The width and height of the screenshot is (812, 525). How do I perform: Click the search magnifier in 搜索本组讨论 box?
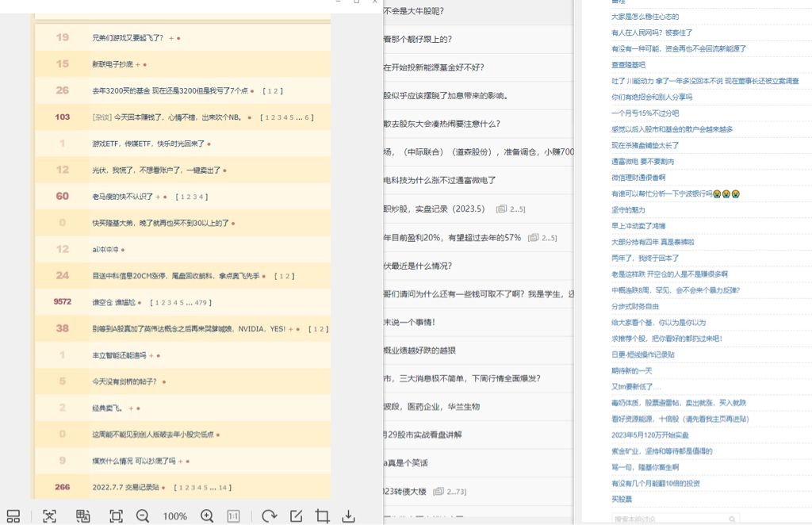[x=732, y=519]
